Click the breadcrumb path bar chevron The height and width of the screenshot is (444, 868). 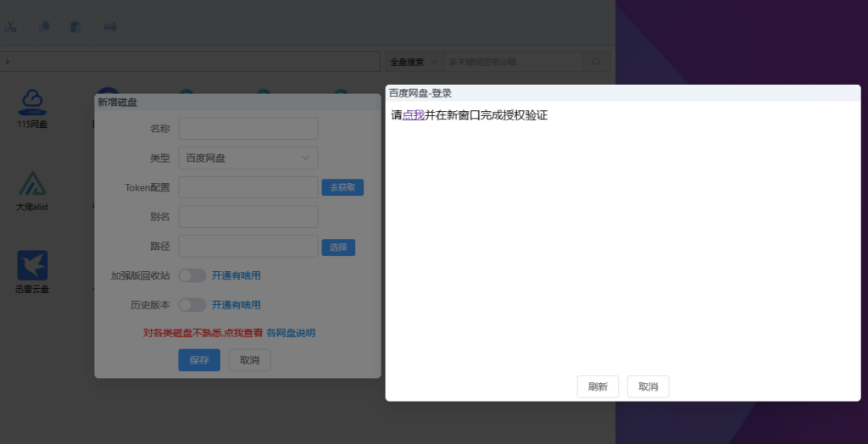7,62
